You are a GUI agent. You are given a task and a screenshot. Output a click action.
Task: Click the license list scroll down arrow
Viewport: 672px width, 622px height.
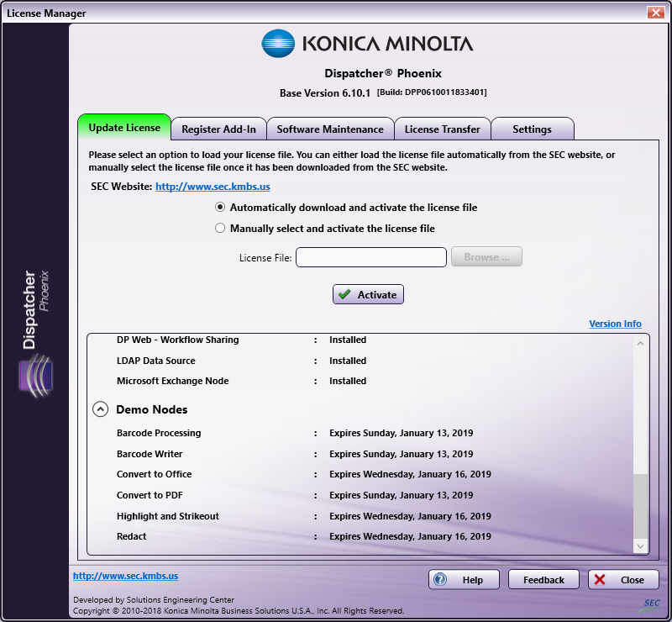click(x=640, y=546)
